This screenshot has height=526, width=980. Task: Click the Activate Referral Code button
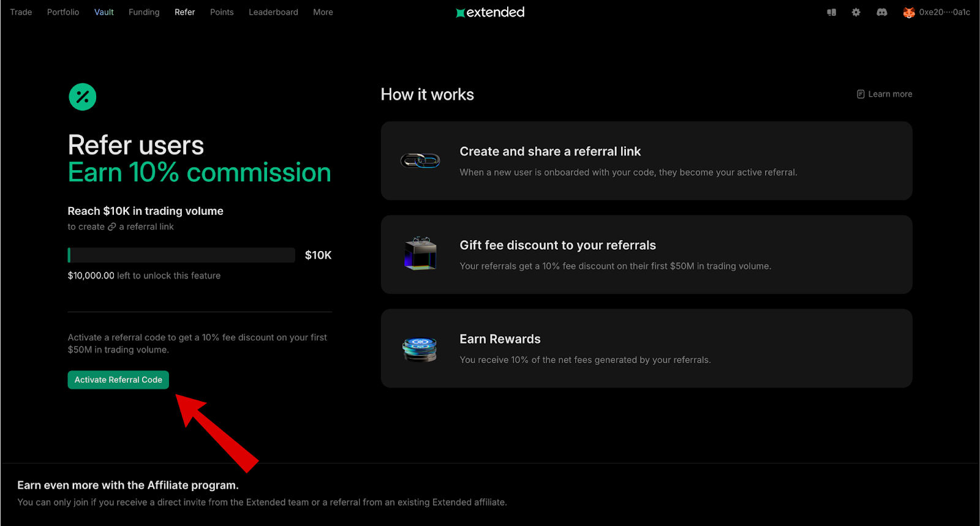(x=118, y=380)
